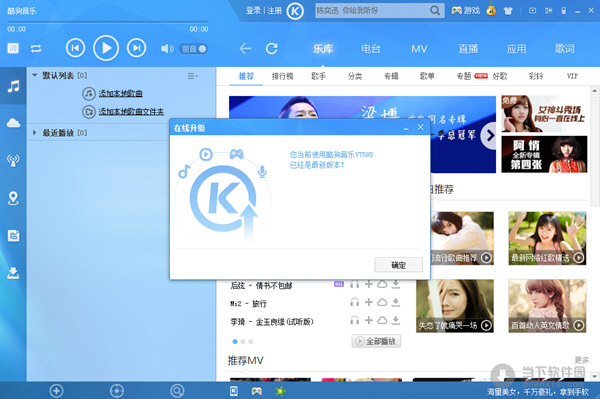Refresh the music library page
Viewport: 600px width, 399px height.
[272, 49]
